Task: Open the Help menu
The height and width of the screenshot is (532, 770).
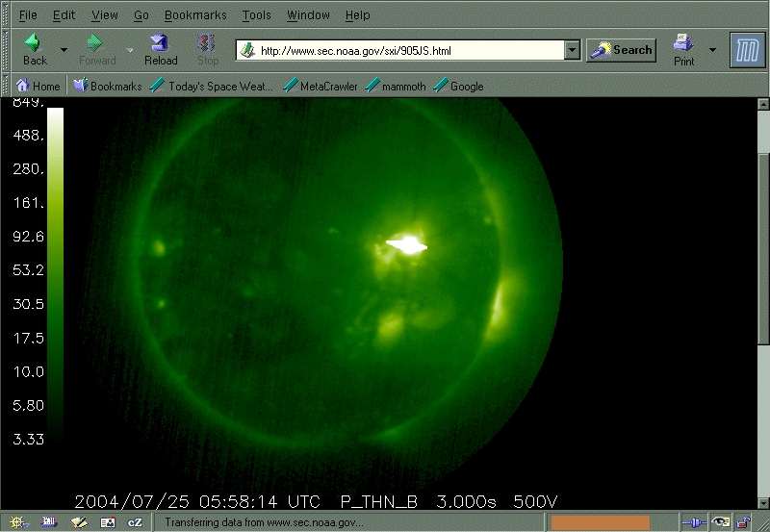Action: click(357, 15)
